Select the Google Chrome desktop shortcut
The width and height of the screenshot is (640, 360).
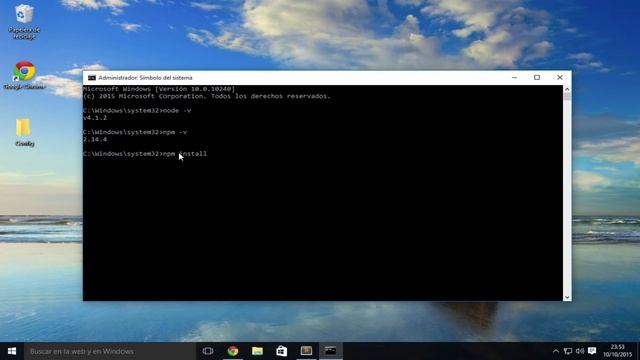[24, 76]
